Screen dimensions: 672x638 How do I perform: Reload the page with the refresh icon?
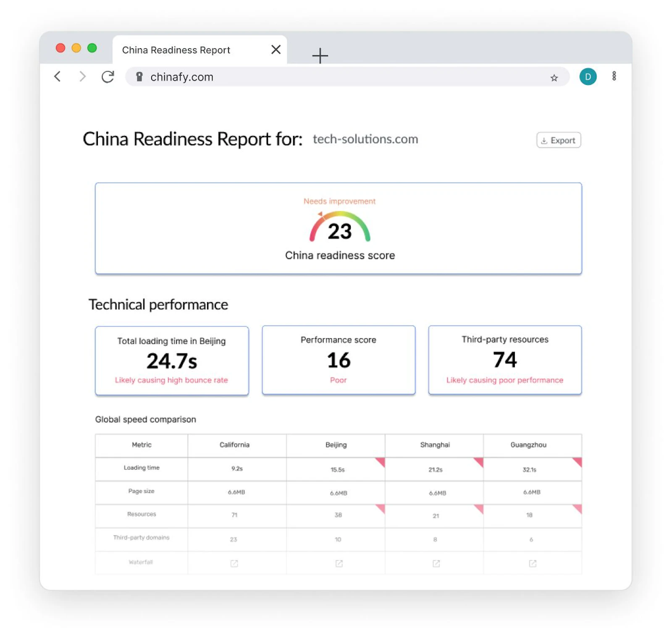pyautogui.click(x=108, y=76)
